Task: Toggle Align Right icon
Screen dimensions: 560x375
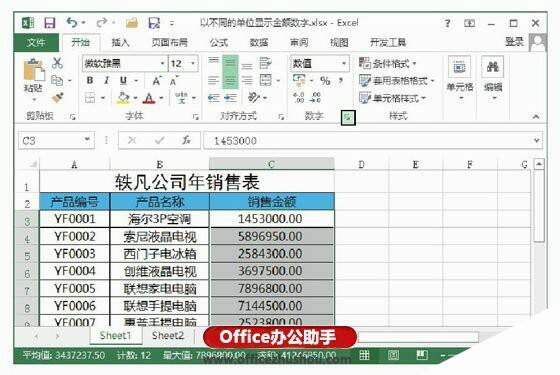Action: coord(247,80)
